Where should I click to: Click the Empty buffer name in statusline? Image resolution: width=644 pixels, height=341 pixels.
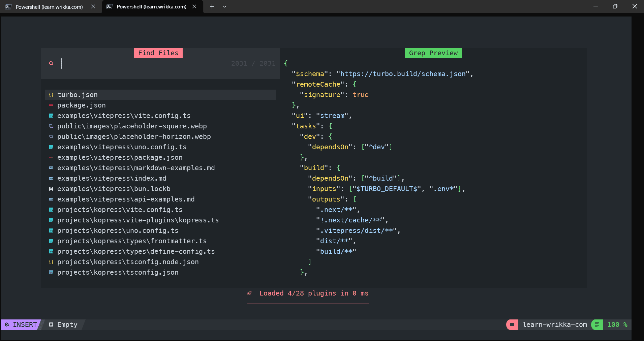[x=67, y=324]
